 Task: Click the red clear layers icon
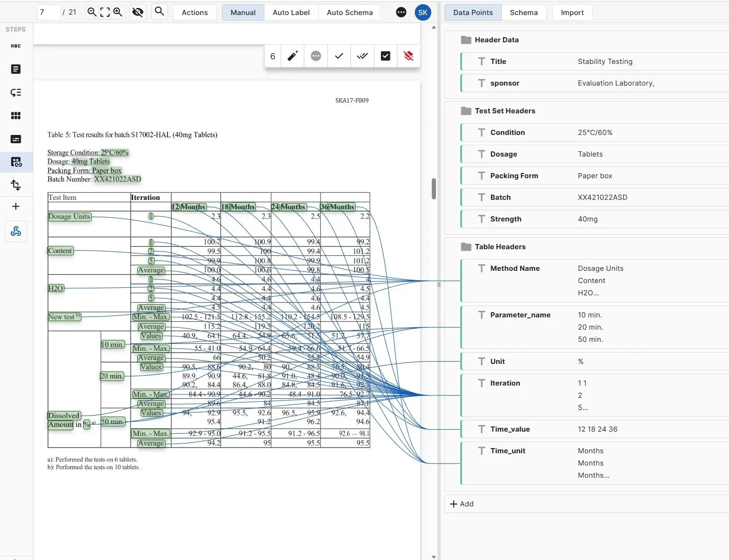[x=408, y=56]
